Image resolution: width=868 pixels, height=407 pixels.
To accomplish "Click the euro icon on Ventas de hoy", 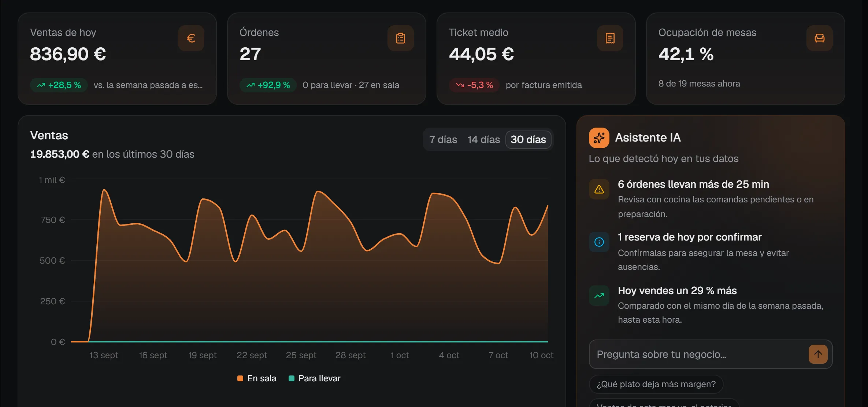I will [x=191, y=38].
